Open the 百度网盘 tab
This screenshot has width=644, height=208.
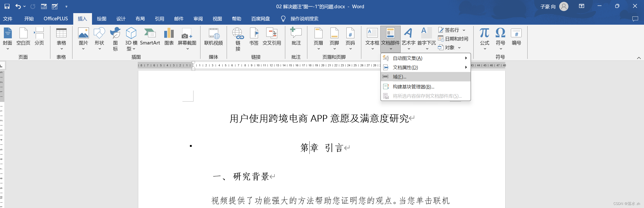click(261, 19)
